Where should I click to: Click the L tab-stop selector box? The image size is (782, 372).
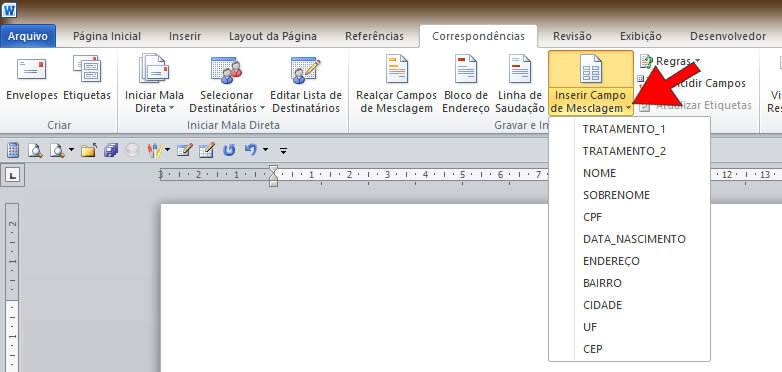click(x=13, y=175)
